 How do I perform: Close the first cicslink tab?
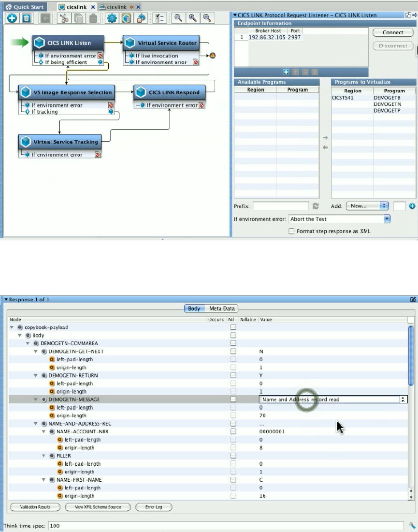click(x=93, y=7)
